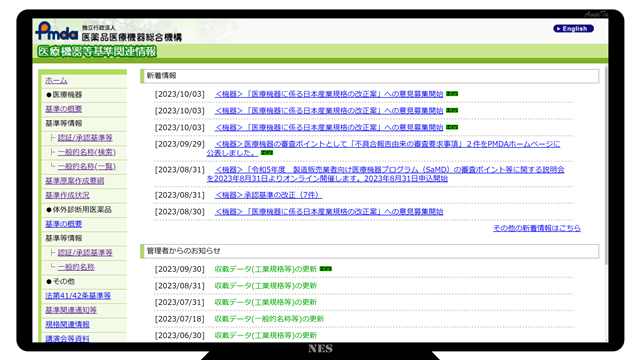The height and width of the screenshot is (360, 640).
Task: Open 基準の概要 under 体外診断用医薬品
Action: click(x=64, y=224)
